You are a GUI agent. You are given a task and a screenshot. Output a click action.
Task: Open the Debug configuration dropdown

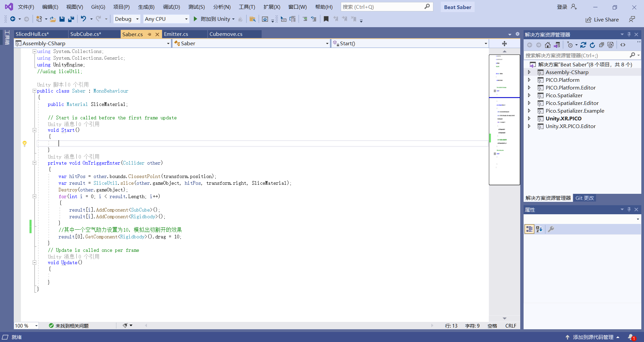tap(126, 19)
